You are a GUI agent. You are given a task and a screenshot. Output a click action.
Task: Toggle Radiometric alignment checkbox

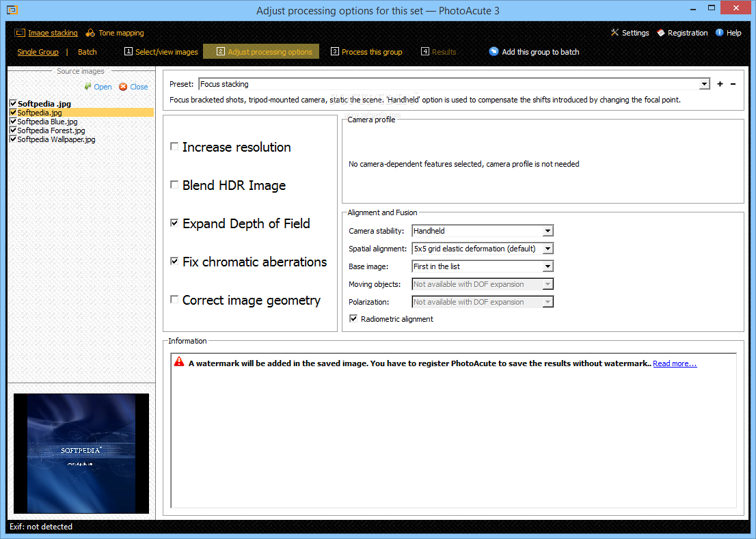pyautogui.click(x=353, y=318)
